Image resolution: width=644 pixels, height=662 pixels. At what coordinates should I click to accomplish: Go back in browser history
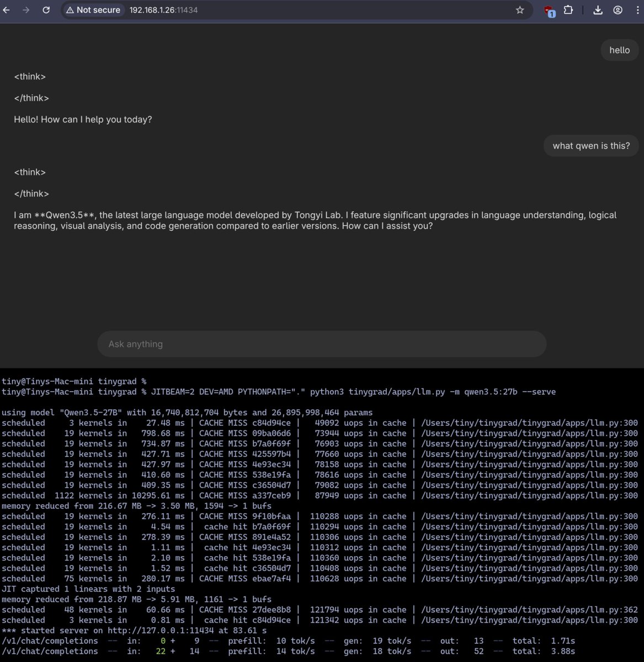[6, 10]
